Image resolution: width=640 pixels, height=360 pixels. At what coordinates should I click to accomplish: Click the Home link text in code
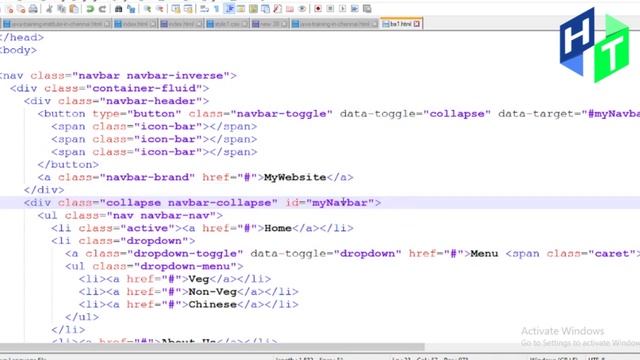click(x=278, y=228)
